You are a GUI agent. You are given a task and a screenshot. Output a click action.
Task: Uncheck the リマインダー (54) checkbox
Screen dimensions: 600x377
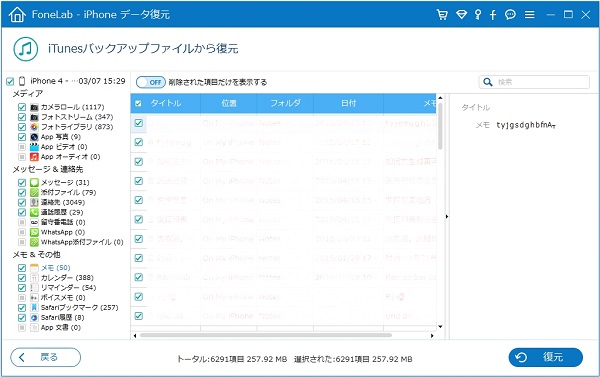[x=22, y=287]
